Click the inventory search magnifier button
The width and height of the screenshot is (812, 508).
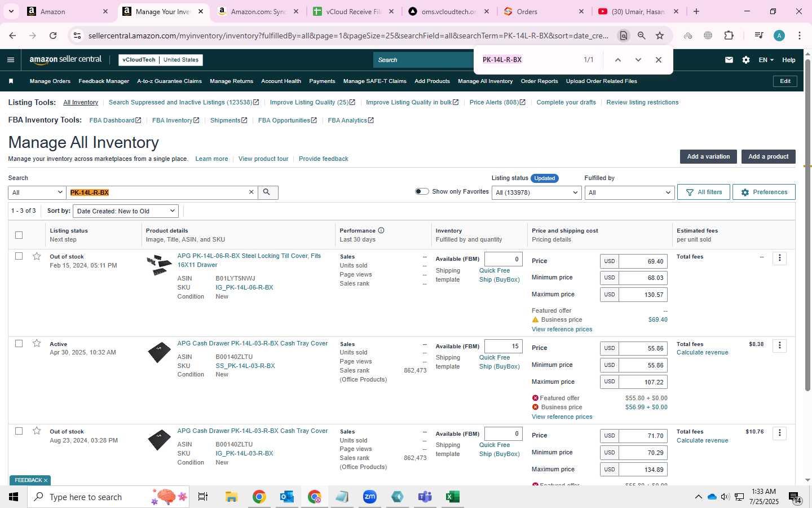coord(267,192)
